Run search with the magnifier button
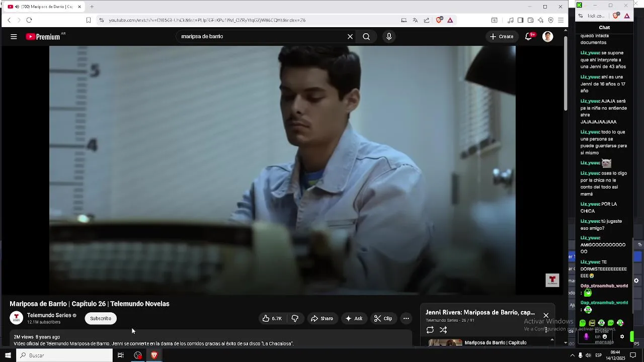The height and width of the screenshot is (362, 644). coord(366,37)
